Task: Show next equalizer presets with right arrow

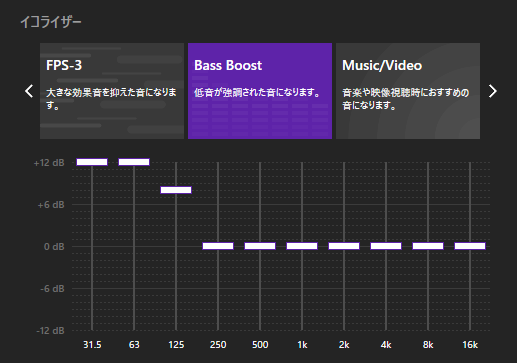Action: pyautogui.click(x=492, y=91)
